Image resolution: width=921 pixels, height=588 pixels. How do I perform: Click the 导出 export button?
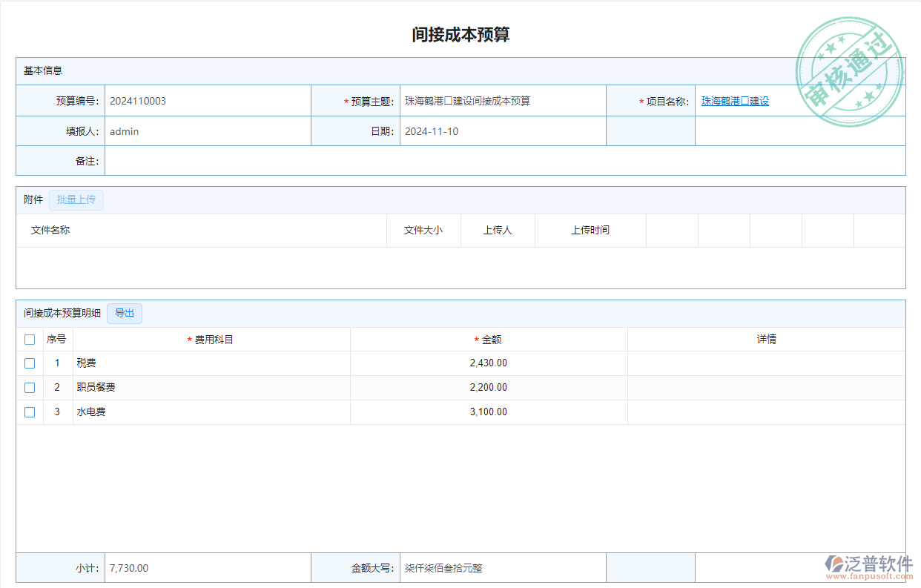(x=125, y=314)
